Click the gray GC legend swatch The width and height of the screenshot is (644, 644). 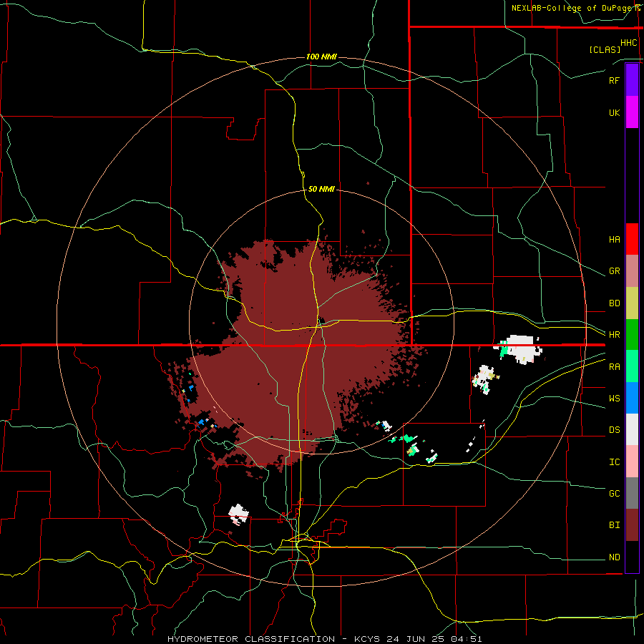(632, 493)
